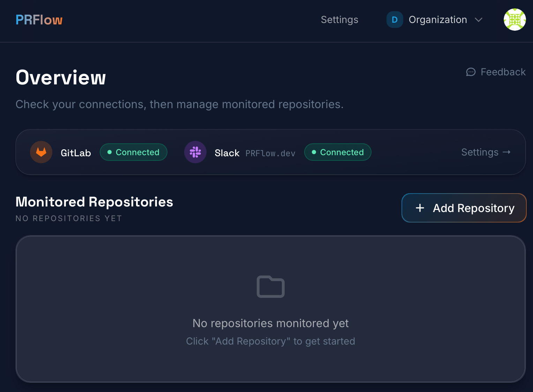Open the user avatar menu
This screenshot has width=533, height=392.
(x=515, y=20)
